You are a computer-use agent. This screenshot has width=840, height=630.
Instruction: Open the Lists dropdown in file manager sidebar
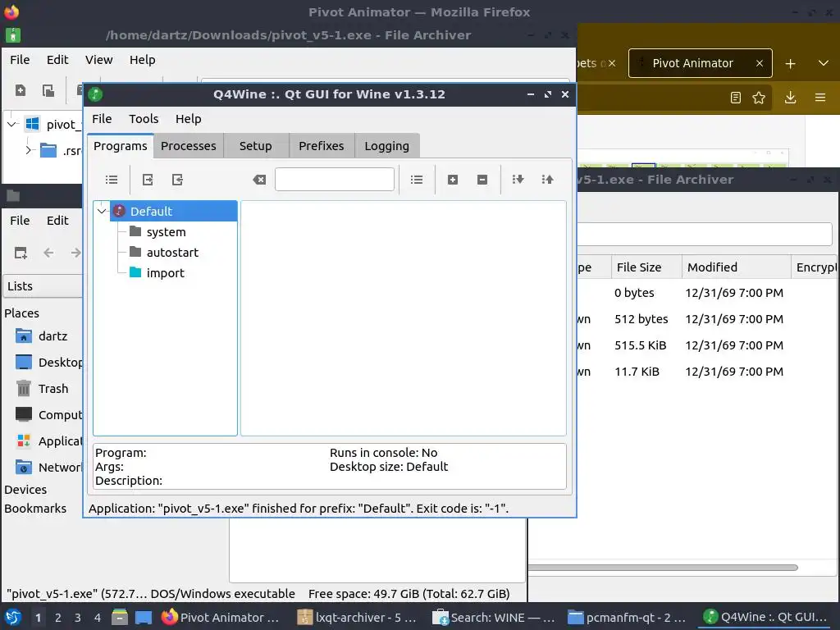[x=43, y=286]
